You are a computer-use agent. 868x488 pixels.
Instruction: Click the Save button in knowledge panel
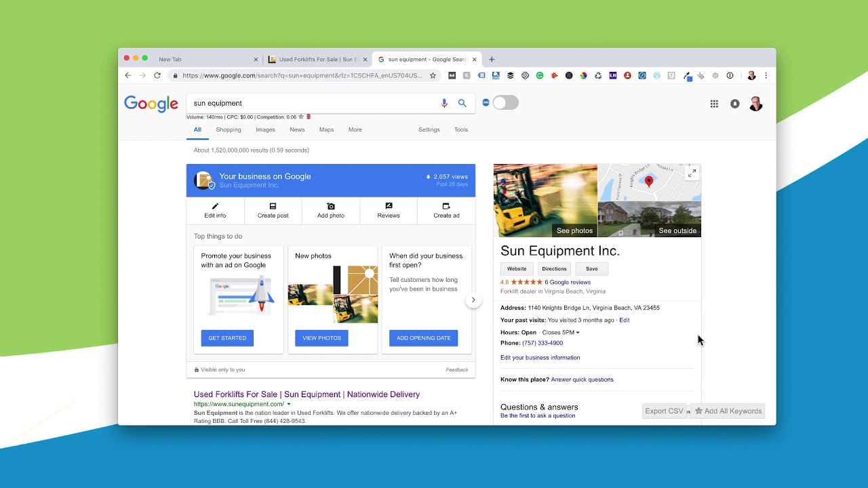[x=592, y=269]
